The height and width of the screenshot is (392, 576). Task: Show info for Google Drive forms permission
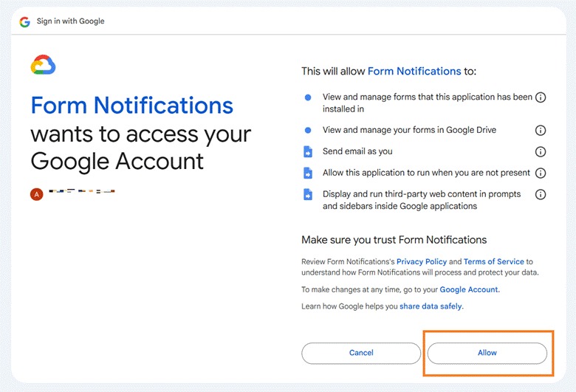click(x=541, y=130)
